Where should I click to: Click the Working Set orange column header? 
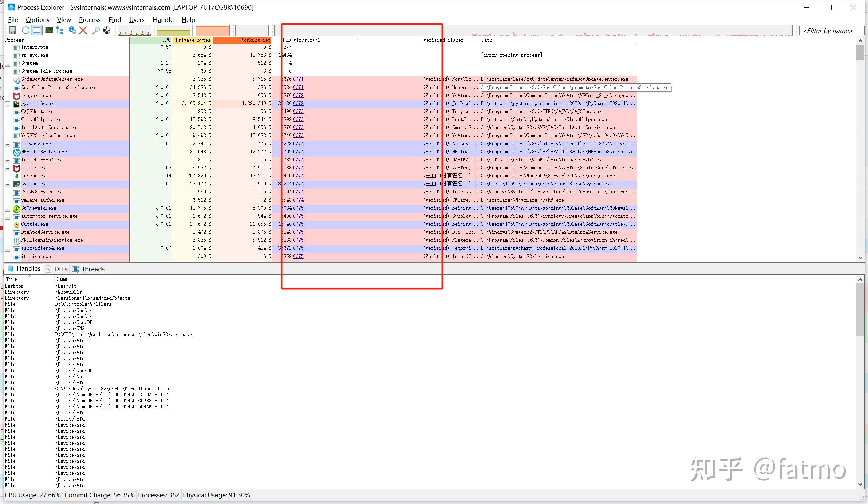(242, 40)
